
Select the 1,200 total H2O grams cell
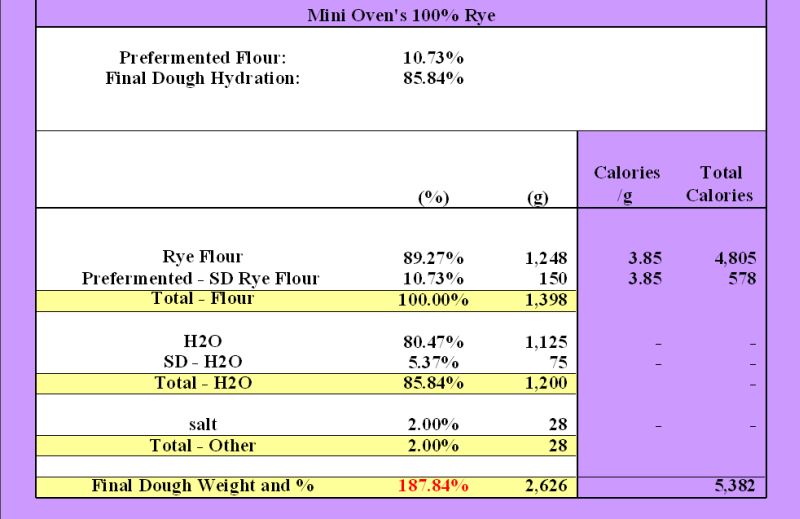point(546,383)
